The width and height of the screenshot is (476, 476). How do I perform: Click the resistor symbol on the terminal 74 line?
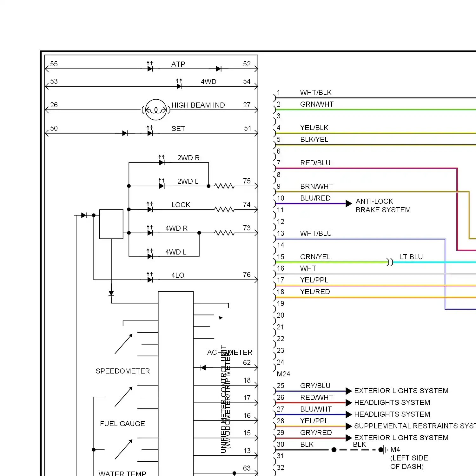[224, 209]
